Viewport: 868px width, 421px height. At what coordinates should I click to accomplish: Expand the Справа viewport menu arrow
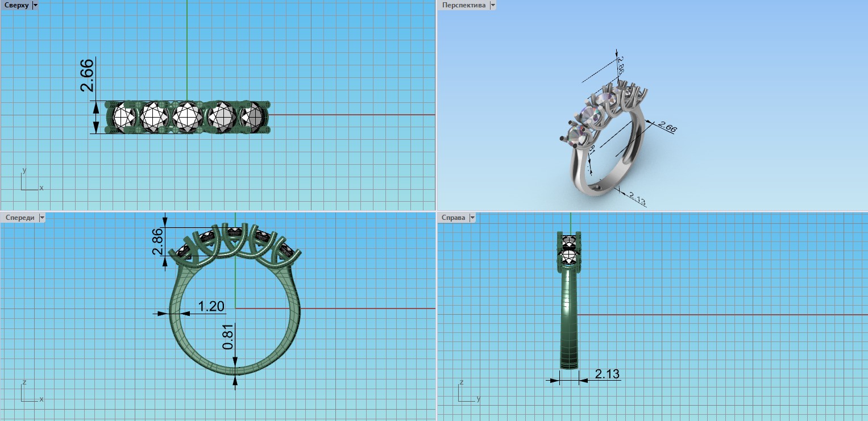[x=472, y=218]
